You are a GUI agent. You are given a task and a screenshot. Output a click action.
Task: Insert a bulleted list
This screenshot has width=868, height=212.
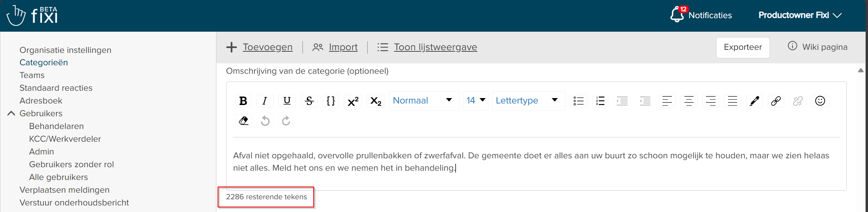[578, 101]
